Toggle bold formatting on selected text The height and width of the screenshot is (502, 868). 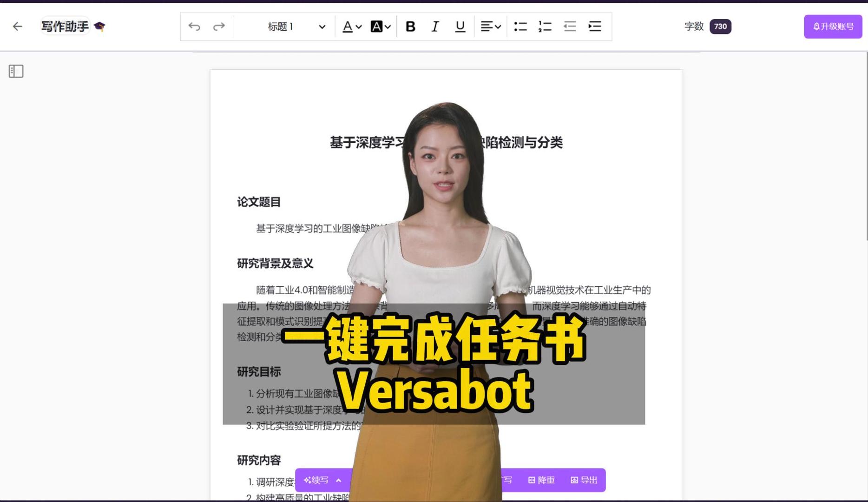(x=409, y=26)
